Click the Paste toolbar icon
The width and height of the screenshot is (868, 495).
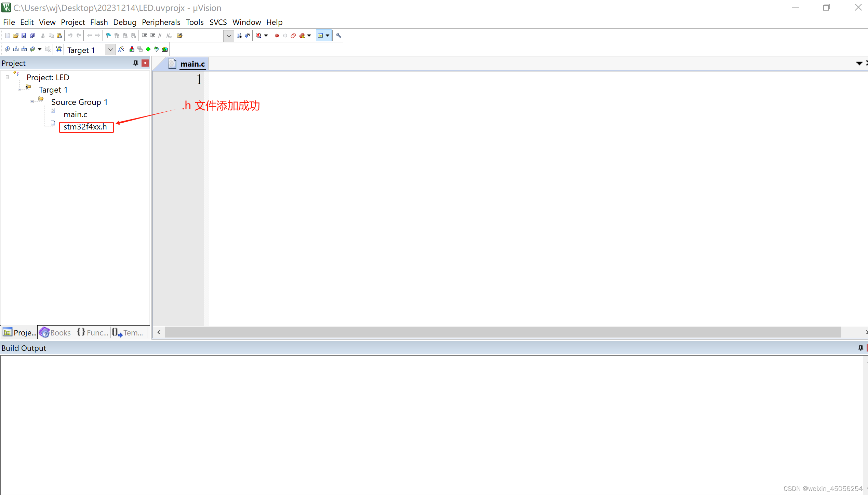59,36
